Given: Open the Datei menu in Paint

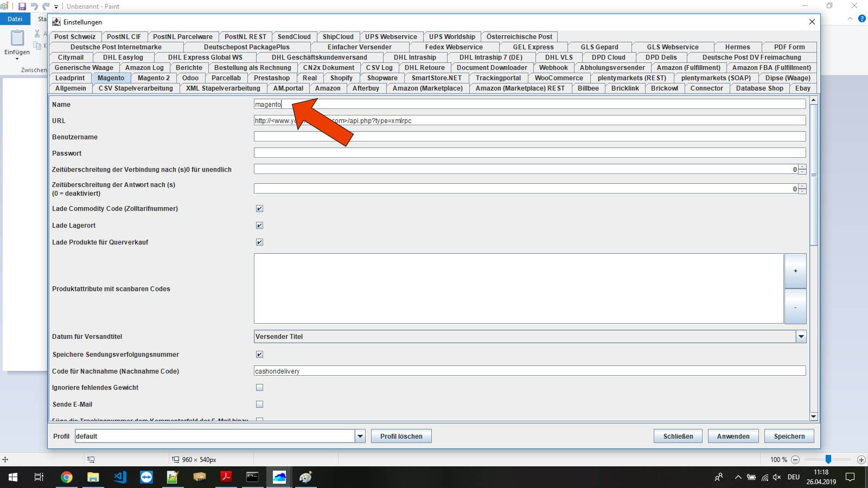Looking at the screenshot, I should (x=15, y=19).
